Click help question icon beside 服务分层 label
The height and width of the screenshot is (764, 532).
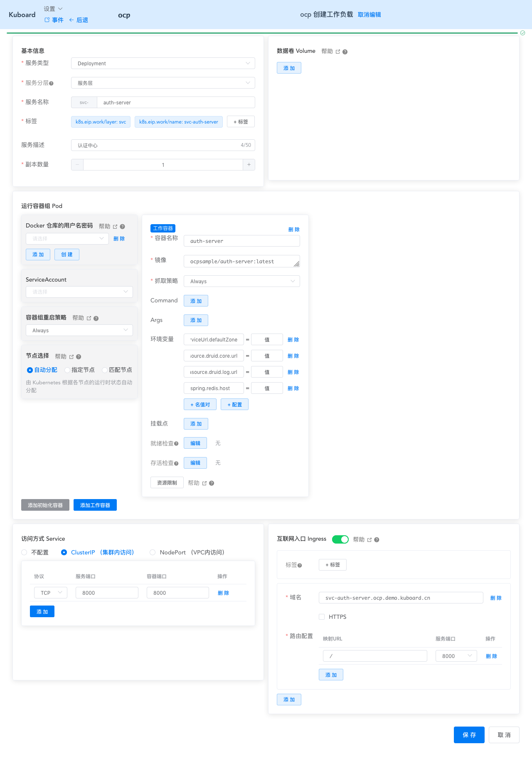click(52, 84)
